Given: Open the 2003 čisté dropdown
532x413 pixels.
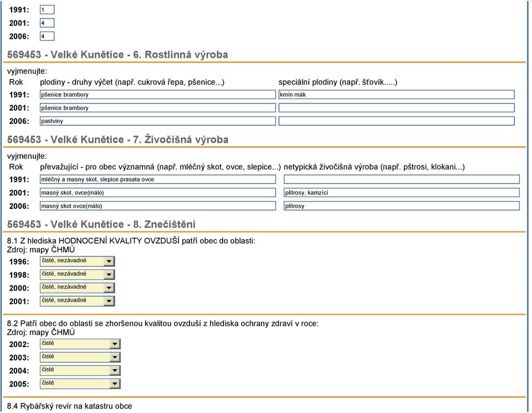Looking at the screenshot, I should 80,358.
